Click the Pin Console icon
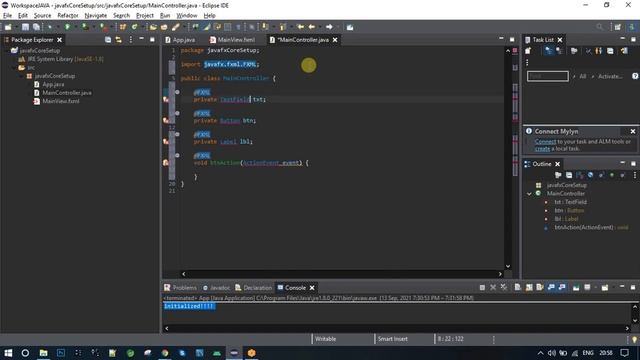Viewport: 640px width, 360px height. click(x=576, y=287)
